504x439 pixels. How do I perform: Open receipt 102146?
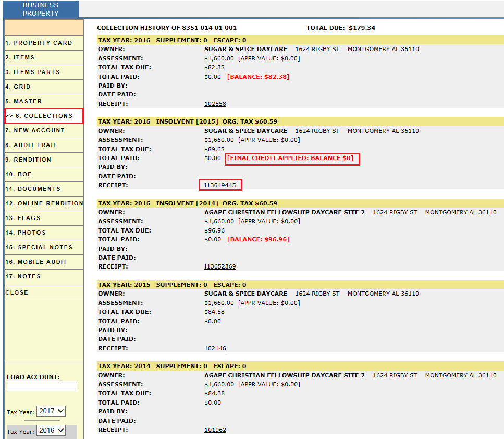click(x=215, y=348)
